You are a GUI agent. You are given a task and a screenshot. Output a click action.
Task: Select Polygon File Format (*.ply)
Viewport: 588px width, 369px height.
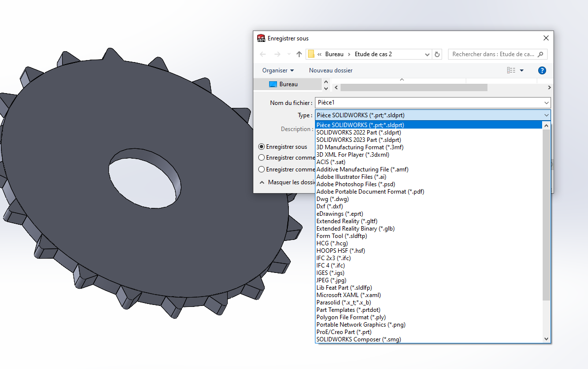click(429, 317)
